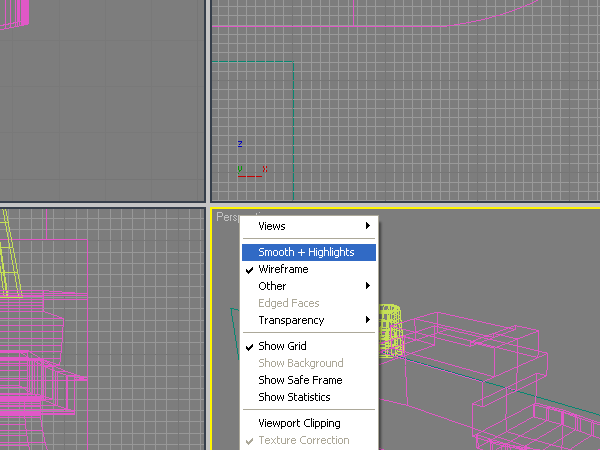Click the arrow beside Other
This screenshot has height=450, width=600.
368,286
